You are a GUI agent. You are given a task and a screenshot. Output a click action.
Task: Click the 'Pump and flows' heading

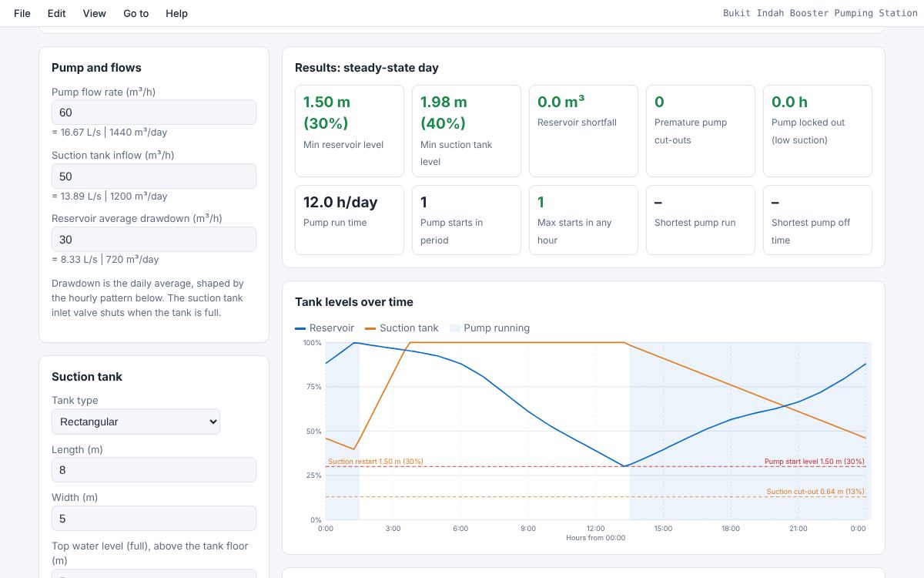(96, 68)
